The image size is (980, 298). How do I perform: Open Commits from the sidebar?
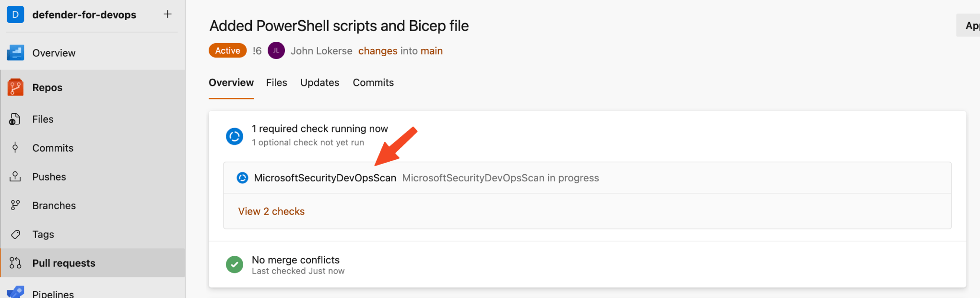pos(15,147)
